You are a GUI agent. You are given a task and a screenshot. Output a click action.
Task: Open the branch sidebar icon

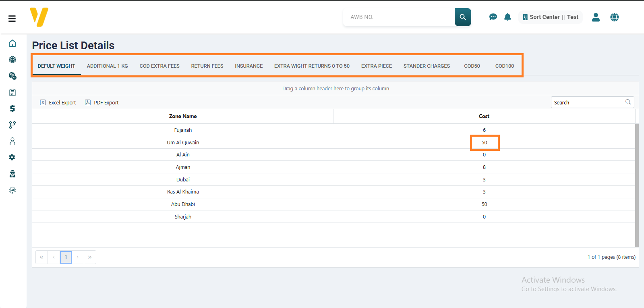coord(12,125)
